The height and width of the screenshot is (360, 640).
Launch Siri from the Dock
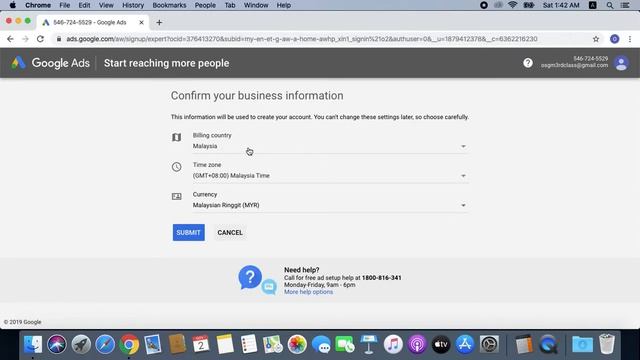57,344
